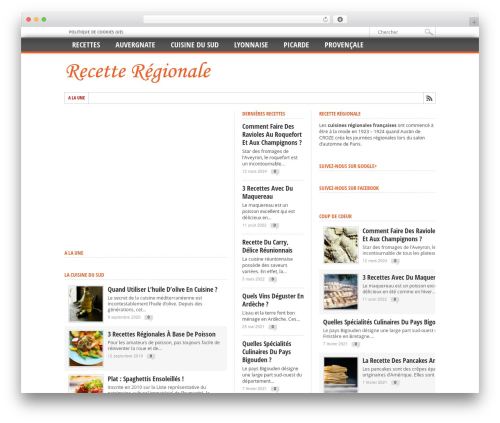
Task: Open Quand Utiliser L'huile D'olive En Cuisine article
Action: point(162,290)
